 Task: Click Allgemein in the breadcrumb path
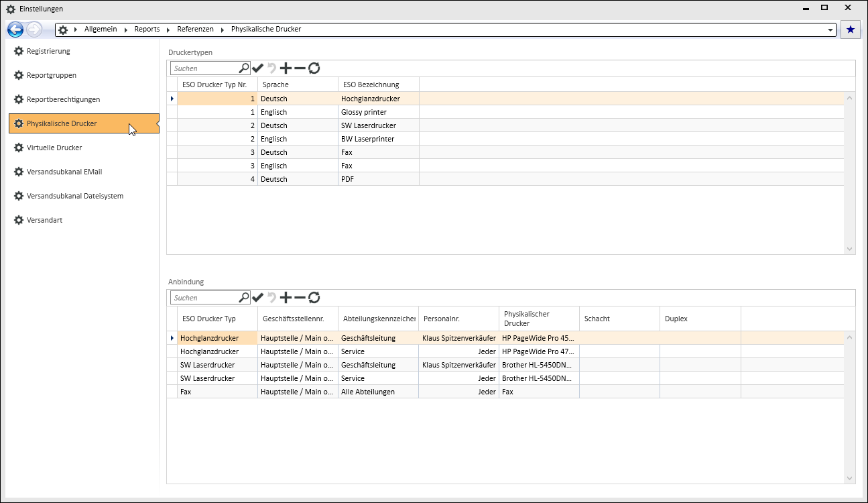pyautogui.click(x=101, y=30)
